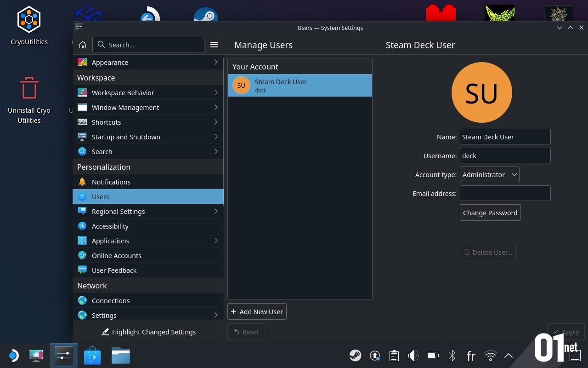Open the hamburger menu beside search
588x368 pixels.
pos(214,45)
